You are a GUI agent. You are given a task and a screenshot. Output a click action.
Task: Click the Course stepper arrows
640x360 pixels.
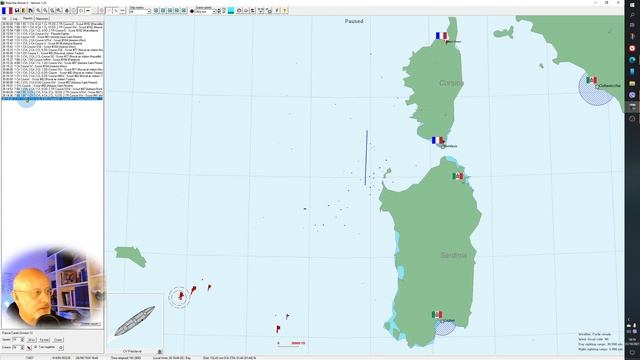[x=22, y=347]
